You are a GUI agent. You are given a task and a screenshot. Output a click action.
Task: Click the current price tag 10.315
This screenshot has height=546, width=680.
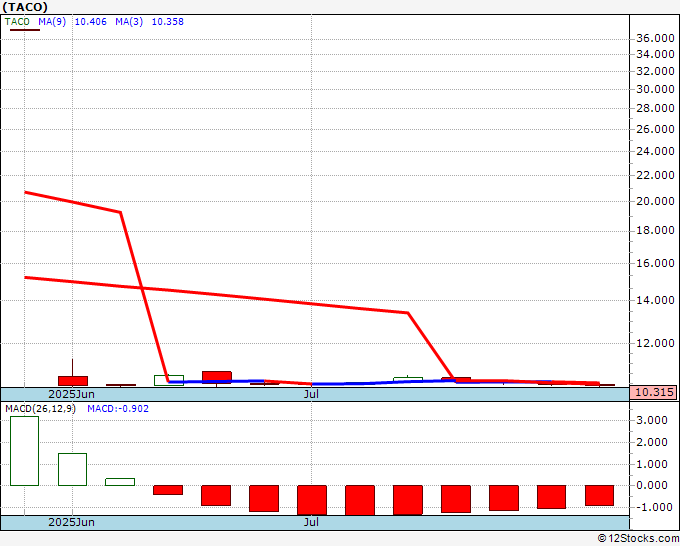(654, 392)
